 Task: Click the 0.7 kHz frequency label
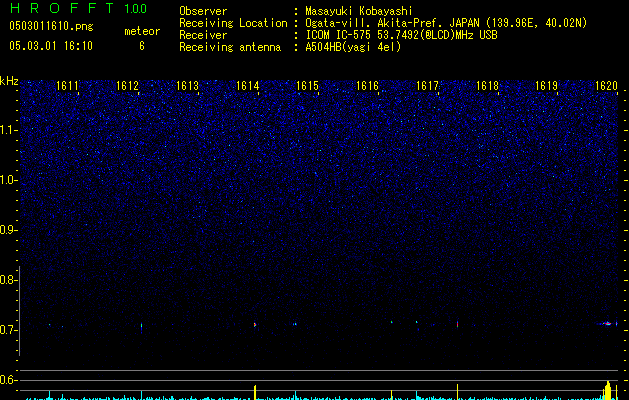(x=9, y=330)
